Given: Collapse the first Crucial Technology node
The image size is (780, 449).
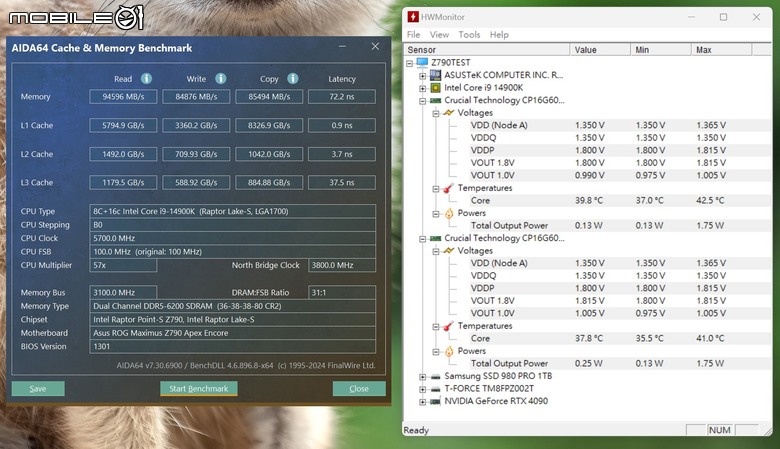Looking at the screenshot, I should (x=422, y=100).
